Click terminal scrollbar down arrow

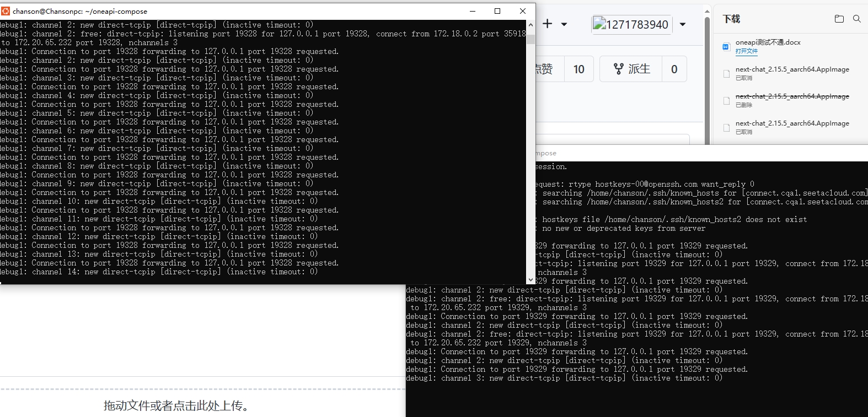coord(531,280)
